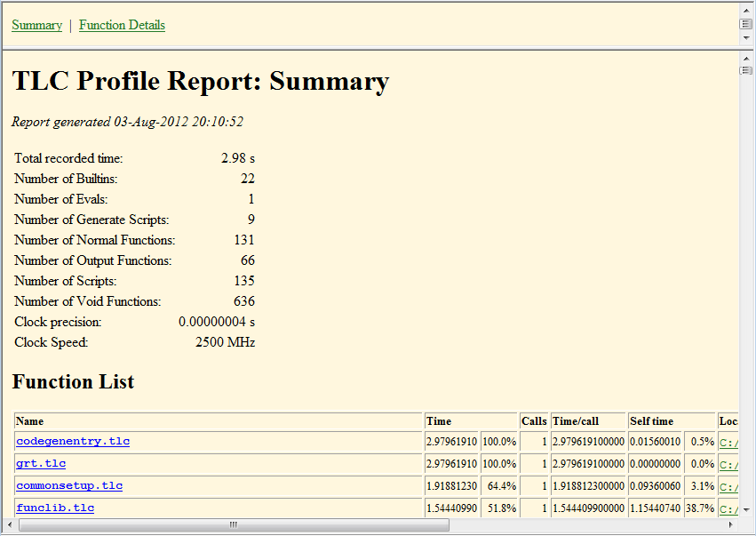Open grt.tlc location path link

click(x=728, y=464)
